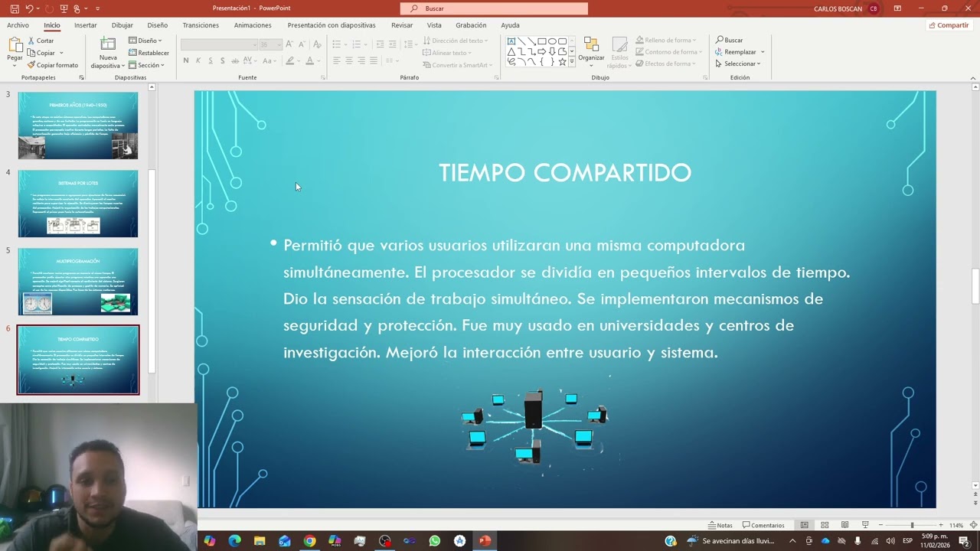
Task: Collapse the ribbon chevron
Action: pyautogui.click(x=973, y=77)
